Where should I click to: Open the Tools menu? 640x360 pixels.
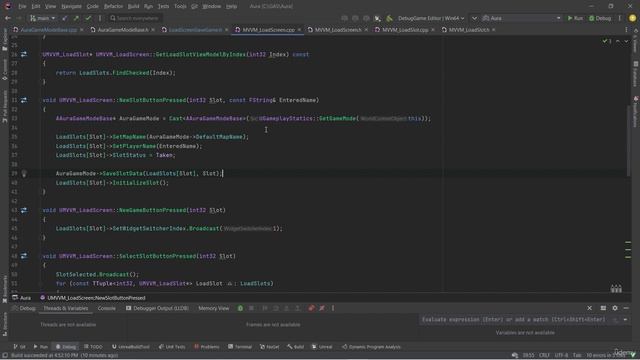180,7
